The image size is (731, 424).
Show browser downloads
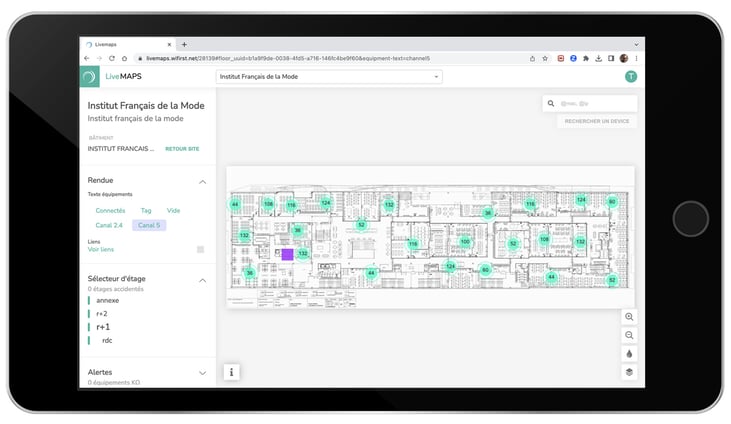click(x=599, y=58)
